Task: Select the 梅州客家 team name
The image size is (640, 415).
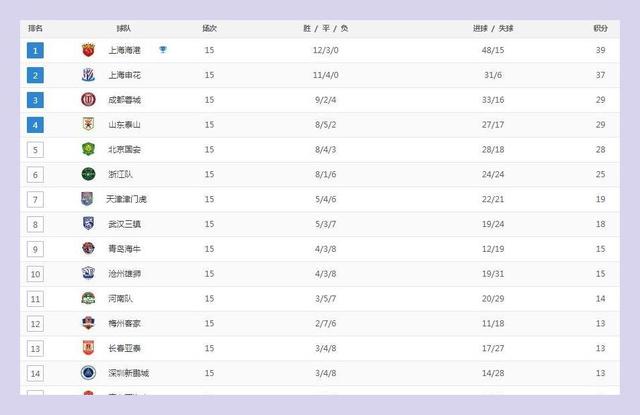Action: (124, 324)
